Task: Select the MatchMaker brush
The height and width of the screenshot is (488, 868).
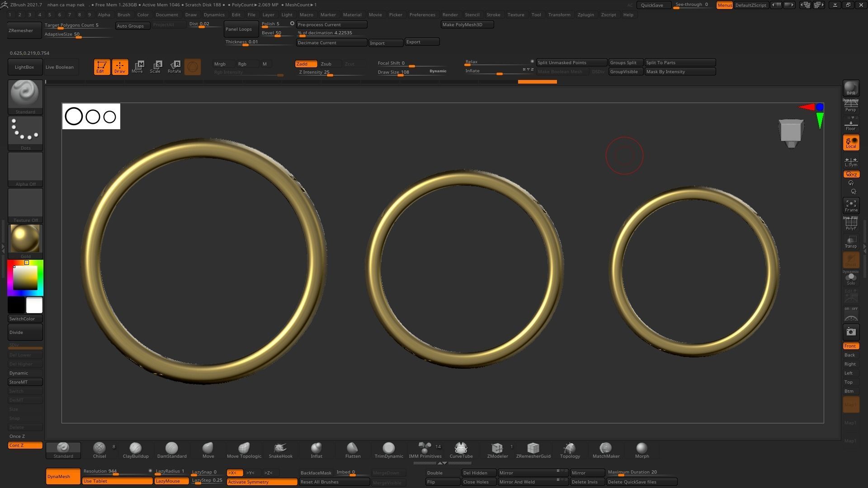Action: [x=606, y=450]
